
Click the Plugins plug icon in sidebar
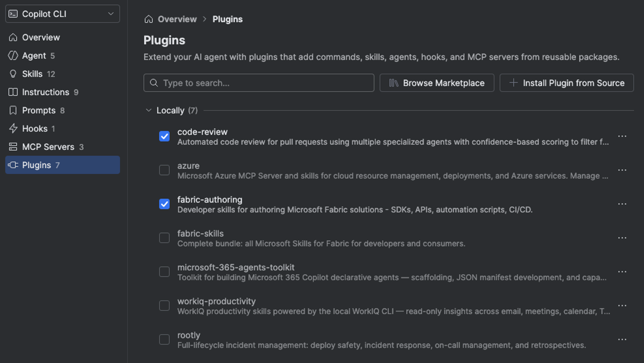(13, 165)
